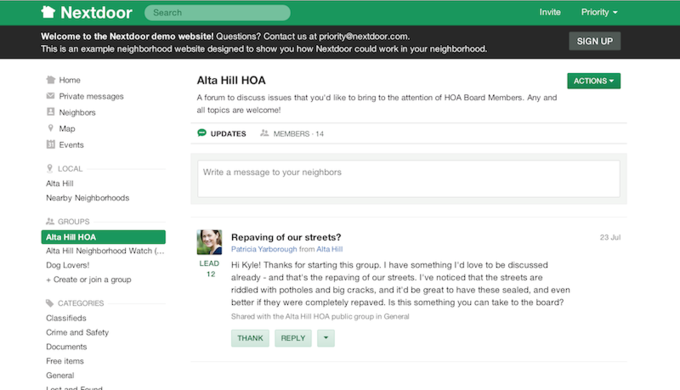Click the Nextdoor house logo icon

[48, 12]
